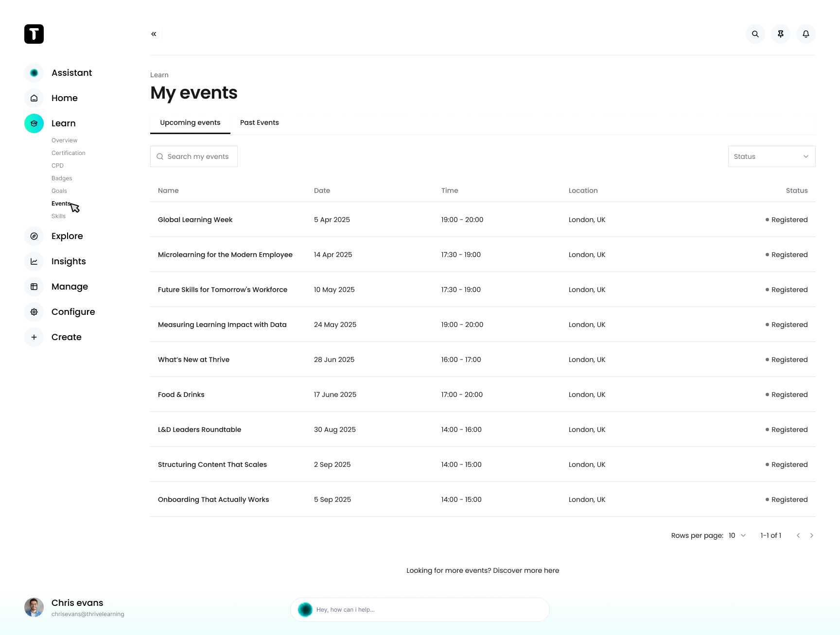Open the notifications bell icon

pos(805,34)
